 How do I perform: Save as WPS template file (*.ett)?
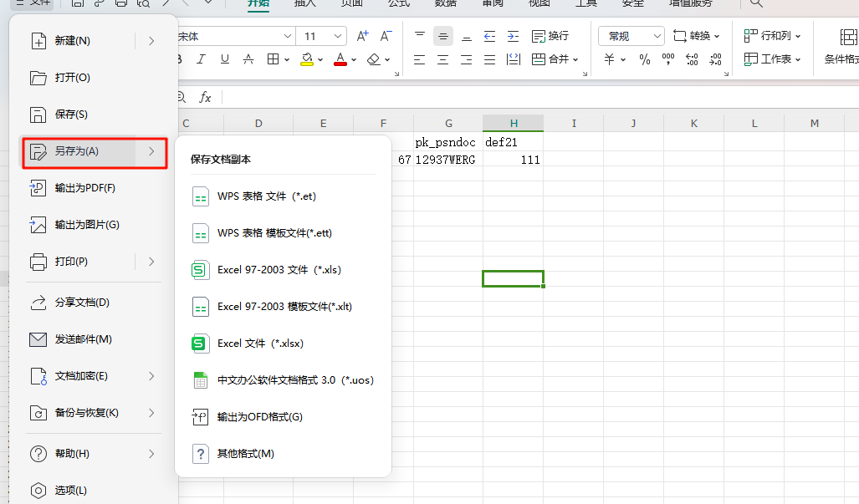(x=283, y=233)
